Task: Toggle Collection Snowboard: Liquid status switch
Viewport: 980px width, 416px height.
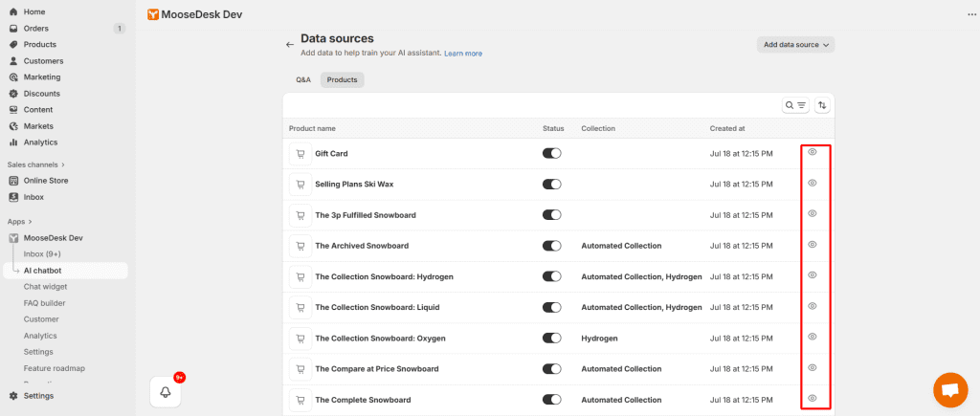Action: coord(552,307)
